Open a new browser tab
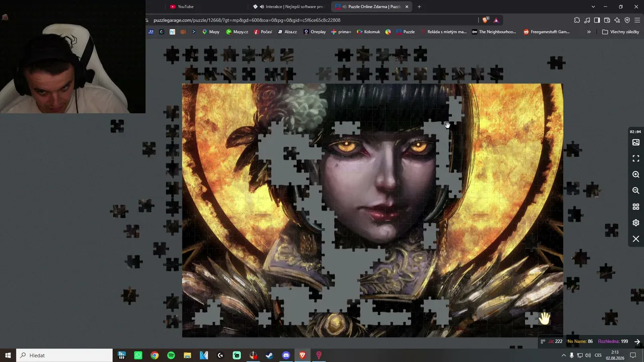644x362 pixels. [x=419, y=7]
